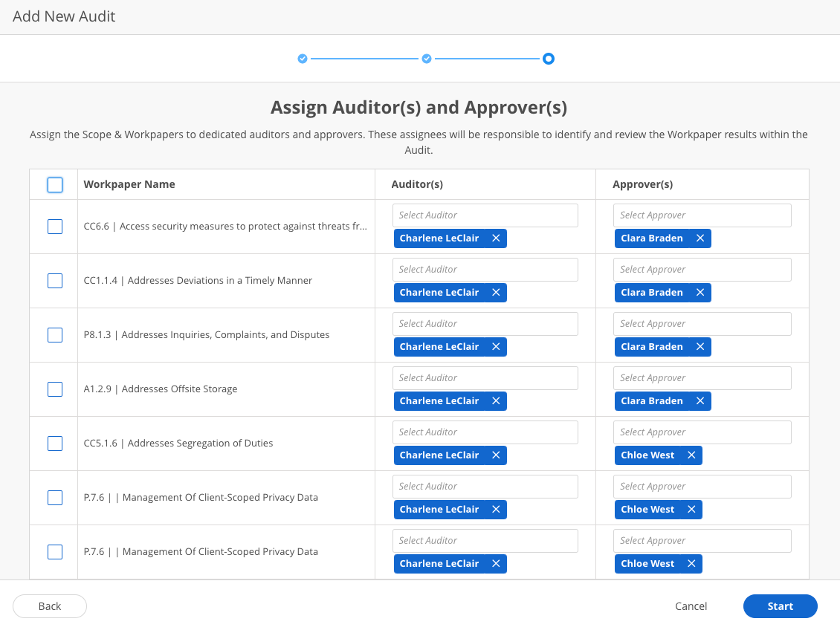Viewport: 840px width, 630px height.
Task: Remove Clara Braden from A1.2.9 approvers
Action: pos(700,401)
